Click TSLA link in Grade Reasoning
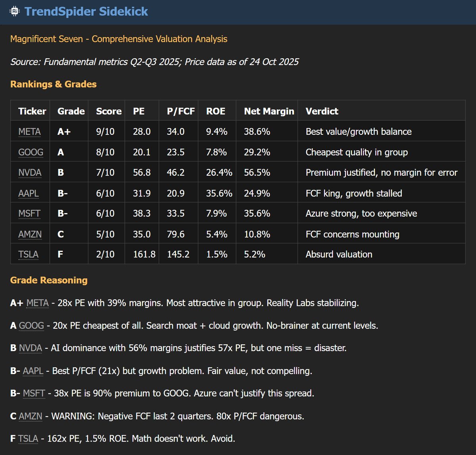Viewport: 476px width, 455px height. click(x=28, y=439)
